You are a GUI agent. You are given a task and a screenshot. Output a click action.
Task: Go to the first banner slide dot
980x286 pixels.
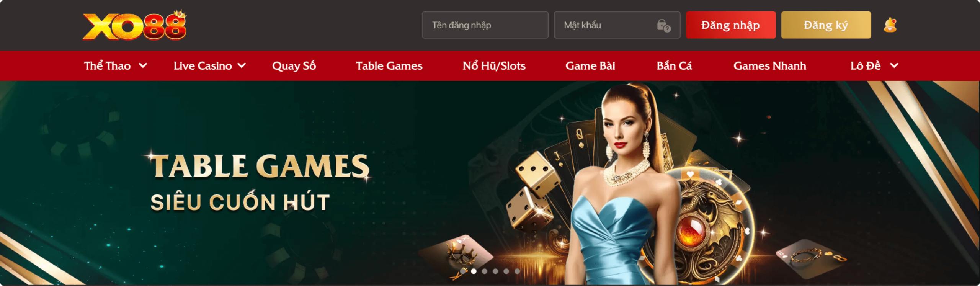[x=463, y=271]
